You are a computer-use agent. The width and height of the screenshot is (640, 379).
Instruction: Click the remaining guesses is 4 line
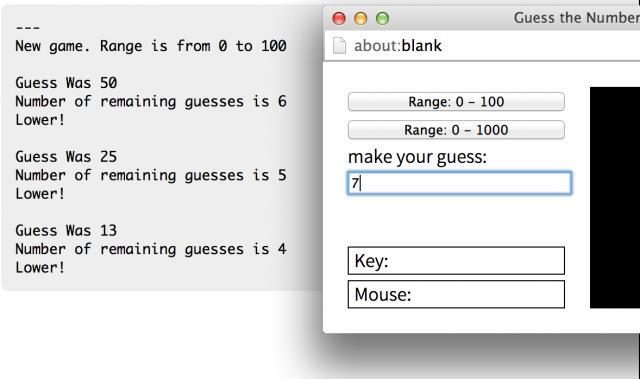coord(151,249)
